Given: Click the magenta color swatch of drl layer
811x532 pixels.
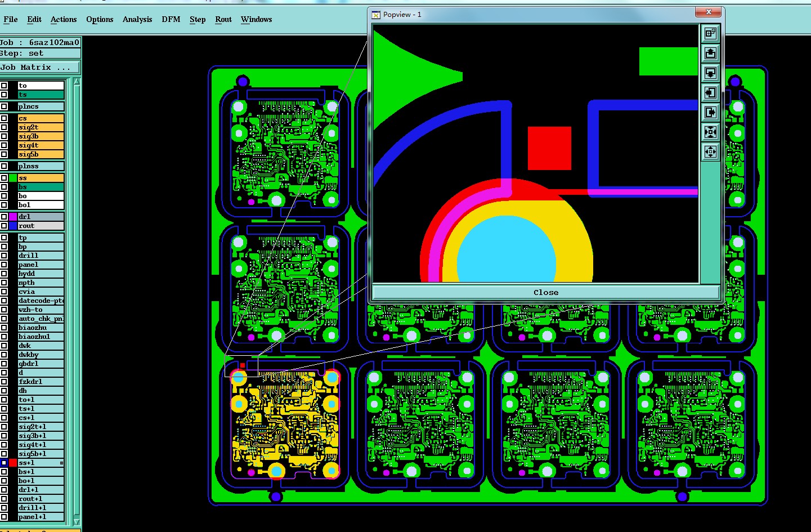Looking at the screenshot, I should pyautogui.click(x=13, y=217).
